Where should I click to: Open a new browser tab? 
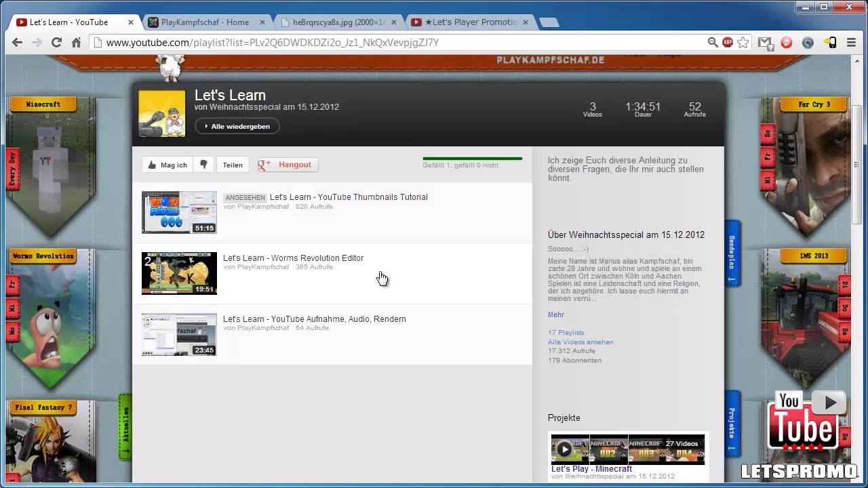click(x=549, y=22)
